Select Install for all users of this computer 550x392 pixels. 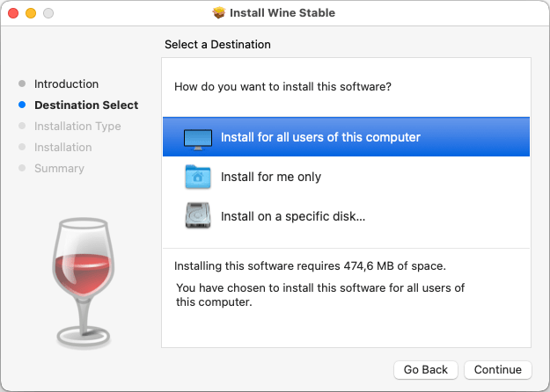346,137
